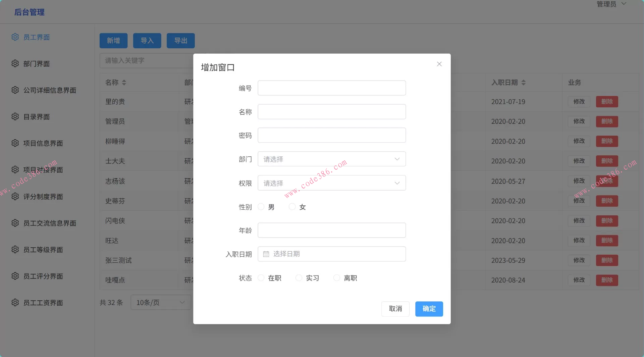Viewport: 644px width, 357px height.
Task: Click the 项目信息界面 gear icon
Action: (x=15, y=143)
